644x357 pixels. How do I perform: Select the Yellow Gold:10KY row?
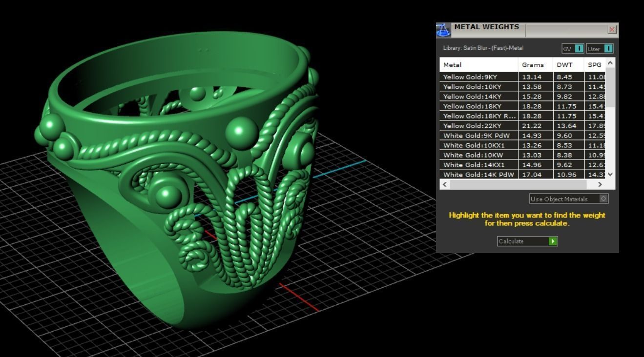[522, 87]
